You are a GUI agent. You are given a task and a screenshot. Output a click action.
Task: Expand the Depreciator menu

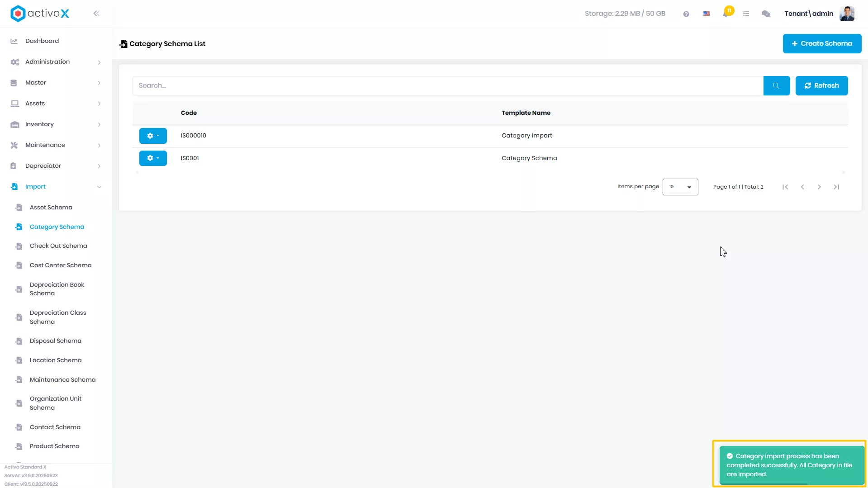click(56, 166)
